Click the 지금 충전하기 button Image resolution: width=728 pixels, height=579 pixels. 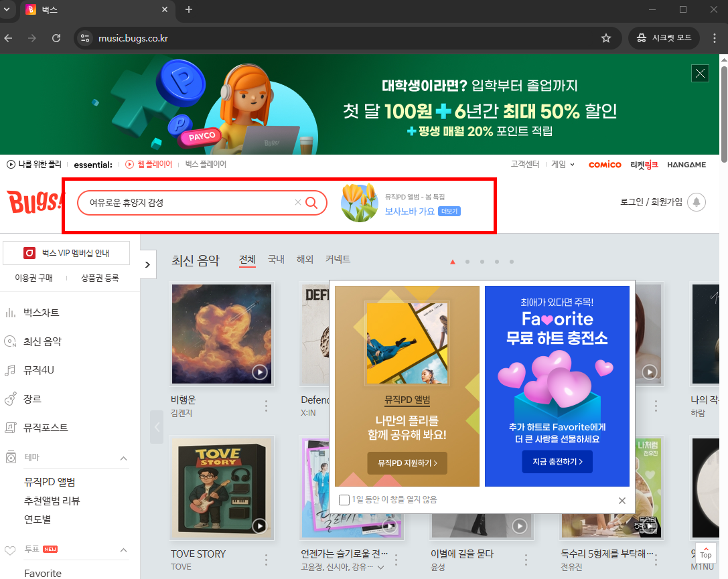click(557, 461)
